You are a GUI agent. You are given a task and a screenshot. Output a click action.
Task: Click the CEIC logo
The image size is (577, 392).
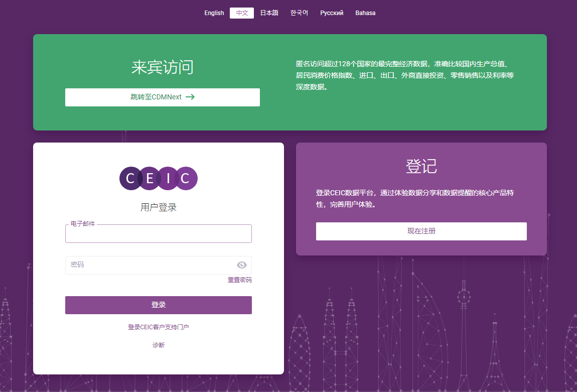pos(159,179)
